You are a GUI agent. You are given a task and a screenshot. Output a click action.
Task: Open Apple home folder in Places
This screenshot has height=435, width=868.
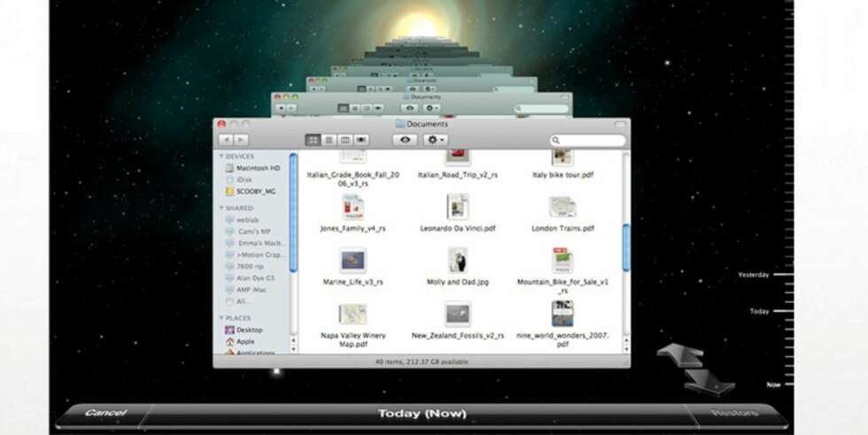[x=240, y=341]
